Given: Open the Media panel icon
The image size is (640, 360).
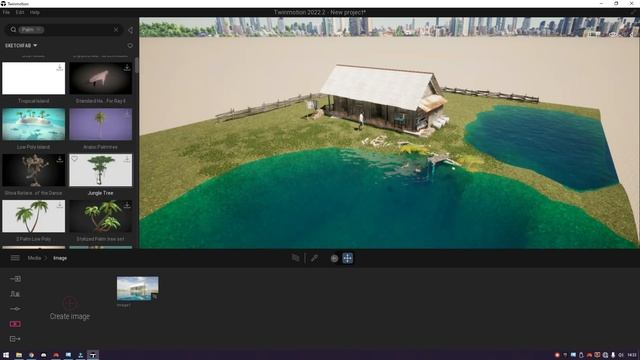Looking at the screenshot, I should [x=15, y=324].
